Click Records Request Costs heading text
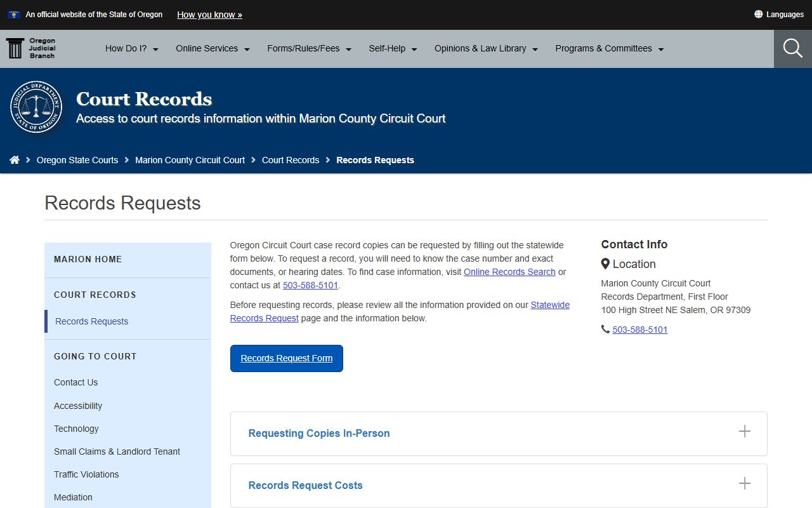The height and width of the screenshot is (508, 812). 305,485
